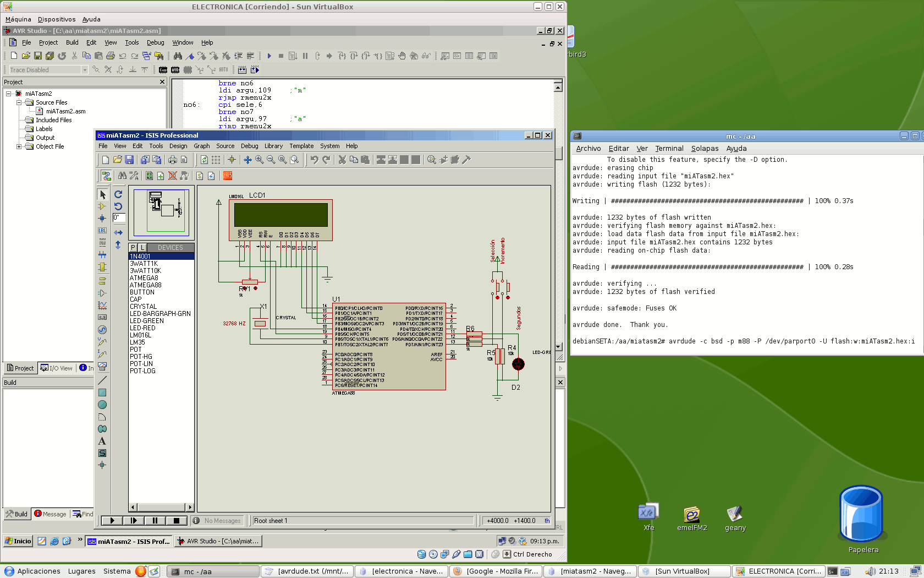Collapse the miATasm2 project tree node

[9, 94]
